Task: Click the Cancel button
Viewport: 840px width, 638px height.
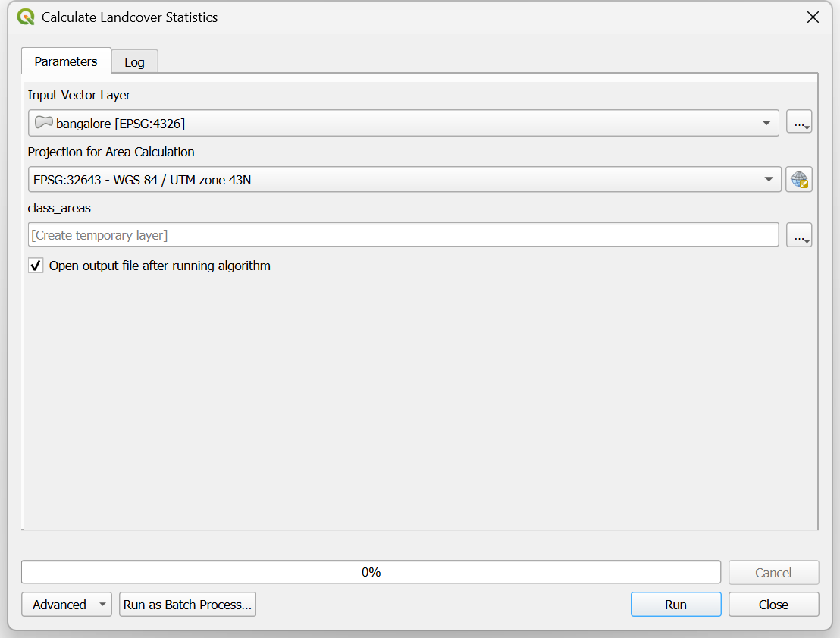Action: tap(773, 573)
